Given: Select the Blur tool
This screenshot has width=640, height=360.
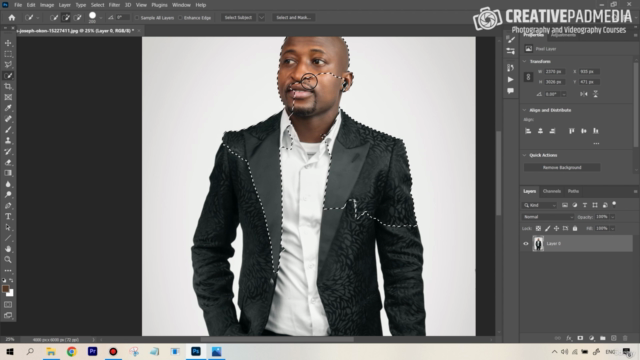Looking at the screenshot, I should coord(8,184).
